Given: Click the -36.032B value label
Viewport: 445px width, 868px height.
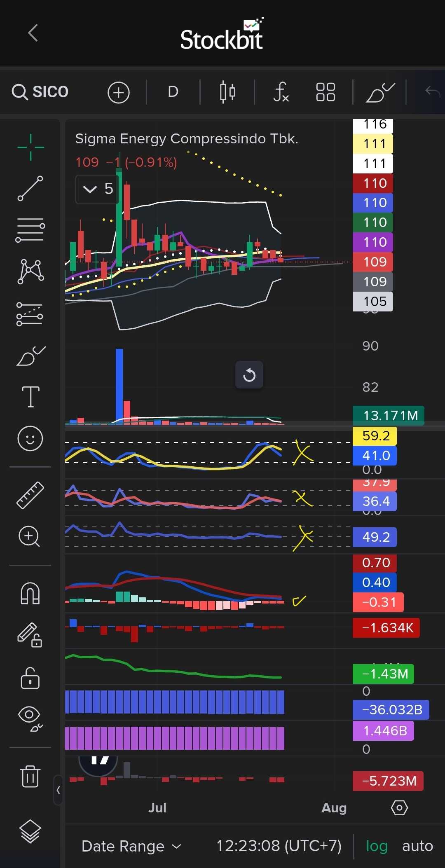Looking at the screenshot, I should [x=391, y=710].
